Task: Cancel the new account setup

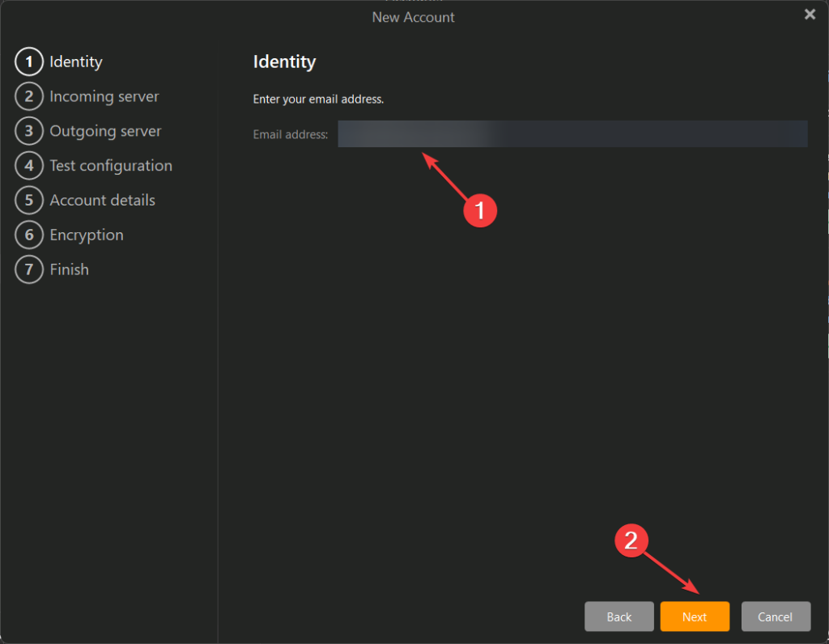Action: tap(775, 616)
